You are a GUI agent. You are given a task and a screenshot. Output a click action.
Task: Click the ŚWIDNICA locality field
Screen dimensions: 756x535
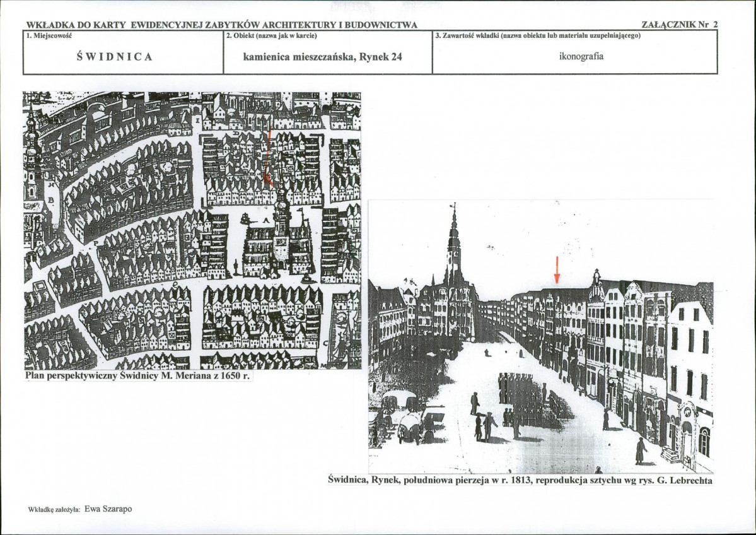(x=115, y=56)
